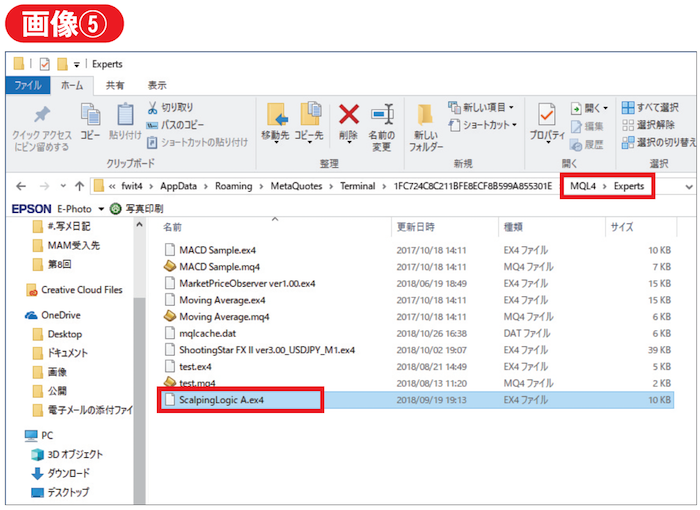Image resolution: width=700 pixels, height=510 pixels.
Task: Switch to Home (ホーム) tab
Action: pyautogui.click(x=72, y=85)
